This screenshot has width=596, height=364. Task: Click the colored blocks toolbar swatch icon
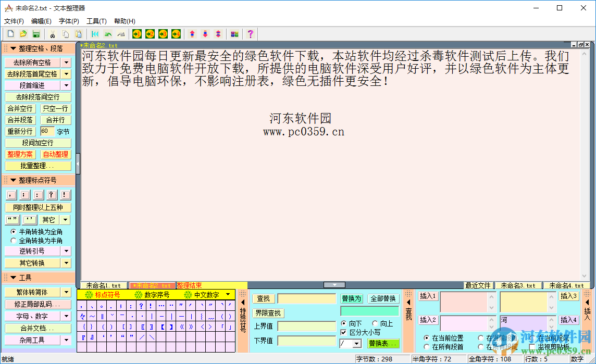click(235, 34)
